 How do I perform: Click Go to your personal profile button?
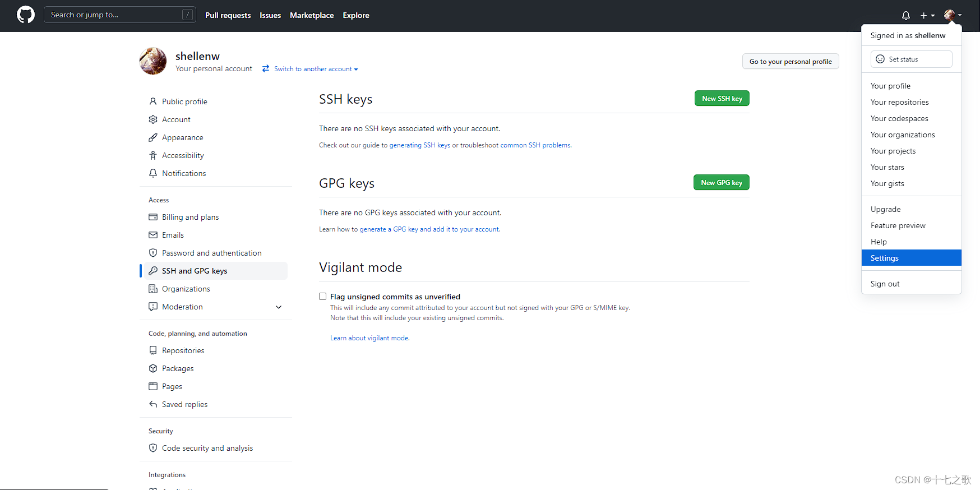click(x=791, y=61)
